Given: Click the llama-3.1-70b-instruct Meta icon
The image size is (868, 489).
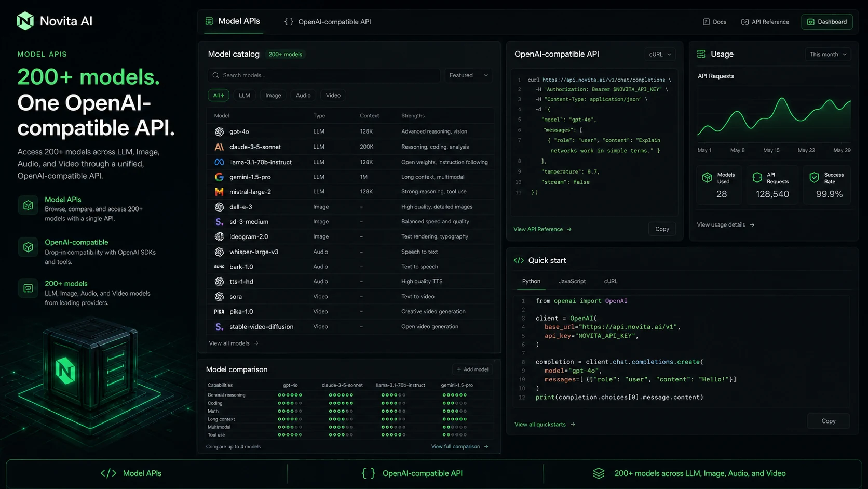Looking at the screenshot, I should [x=219, y=162].
